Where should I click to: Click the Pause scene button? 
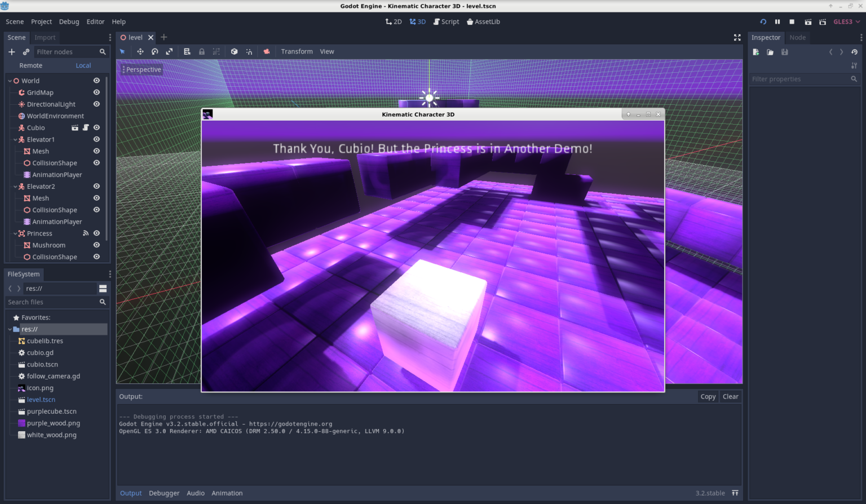point(777,22)
